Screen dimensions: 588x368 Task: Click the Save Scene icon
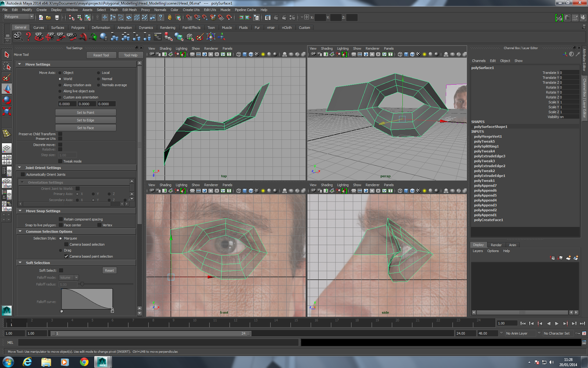[57, 17]
